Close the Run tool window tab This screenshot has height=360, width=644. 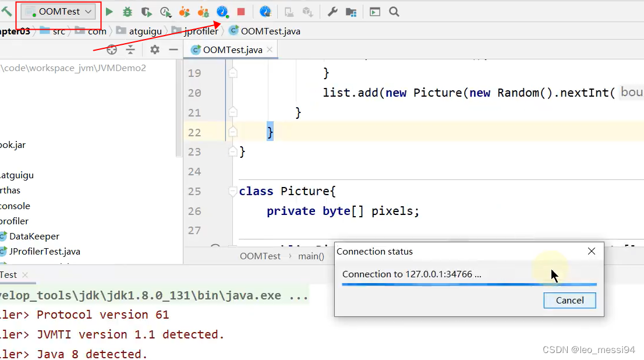click(x=25, y=275)
